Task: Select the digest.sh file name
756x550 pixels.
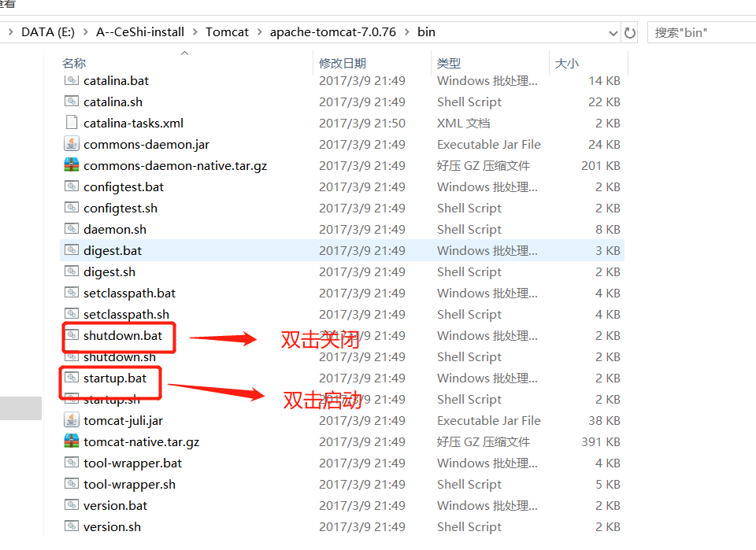Action: pos(109,271)
